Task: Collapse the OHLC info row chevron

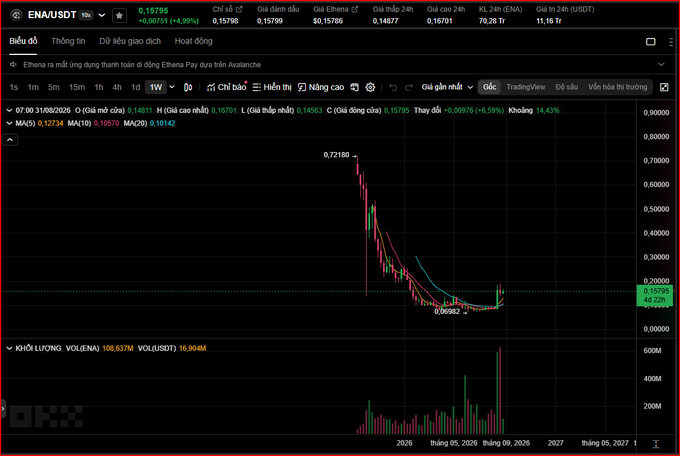Action: 9,111
